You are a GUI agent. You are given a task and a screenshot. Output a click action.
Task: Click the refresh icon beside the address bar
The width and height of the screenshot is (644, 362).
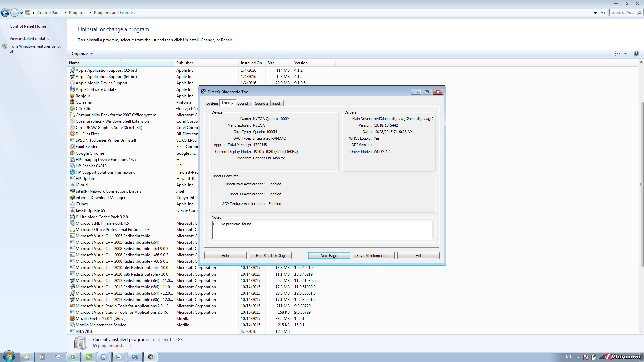pos(603,13)
